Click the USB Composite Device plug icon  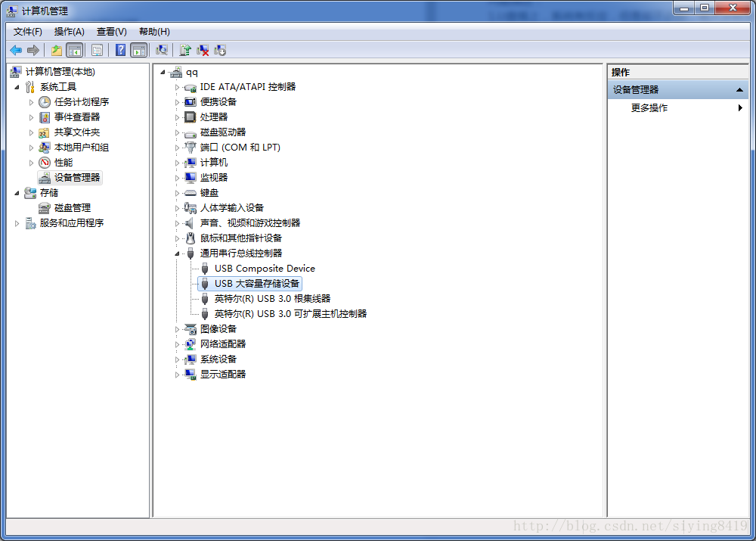(205, 269)
